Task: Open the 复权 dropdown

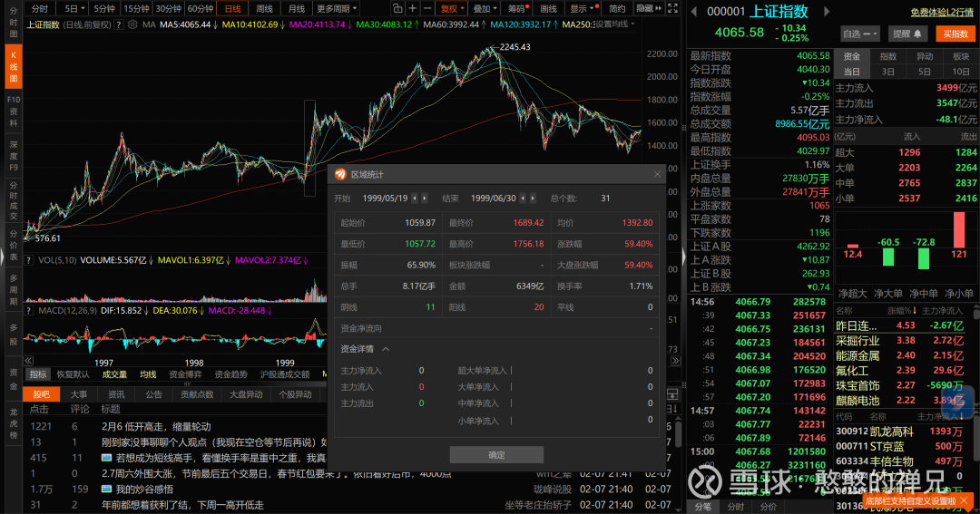Action: pos(453,9)
